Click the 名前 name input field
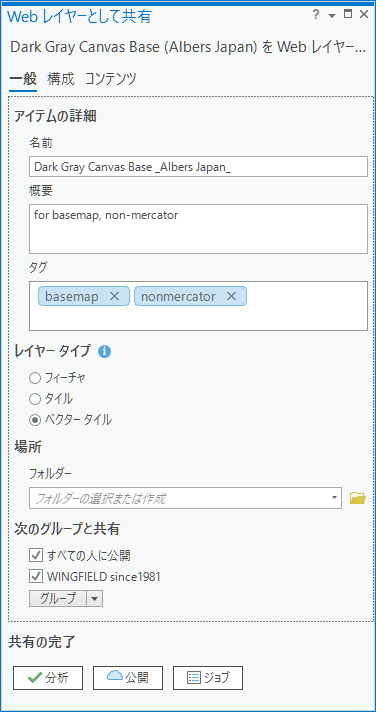The height and width of the screenshot is (712, 376). (x=198, y=167)
